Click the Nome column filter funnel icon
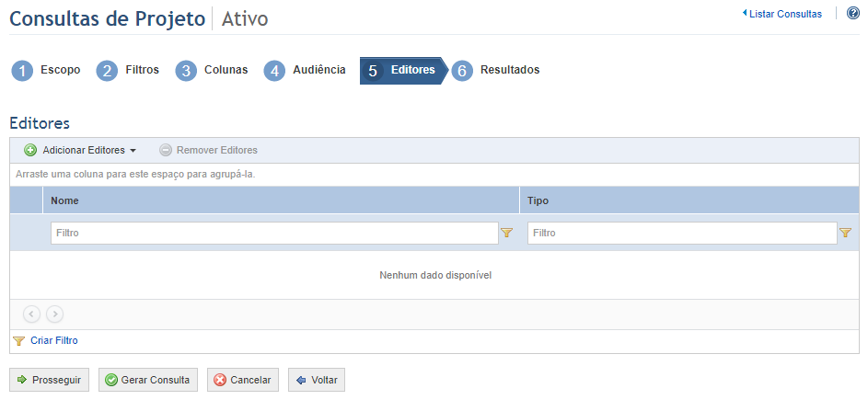 coord(506,233)
